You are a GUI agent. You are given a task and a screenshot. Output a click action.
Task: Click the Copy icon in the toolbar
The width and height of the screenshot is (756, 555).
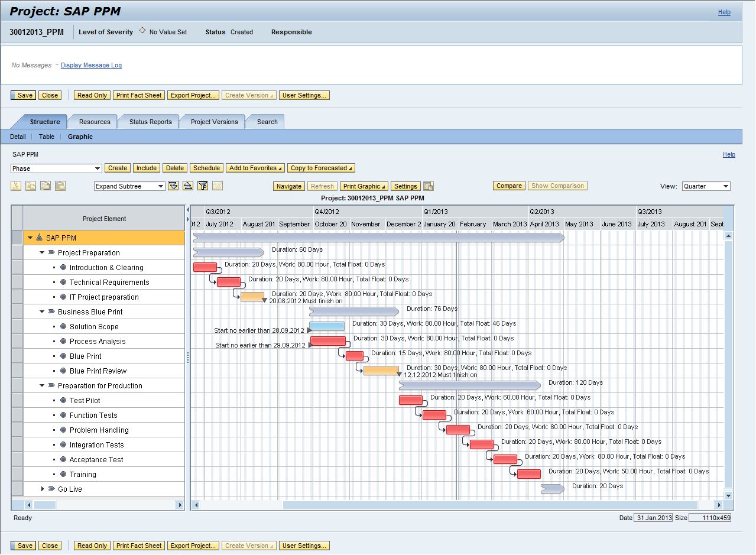pyautogui.click(x=30, y=186)
